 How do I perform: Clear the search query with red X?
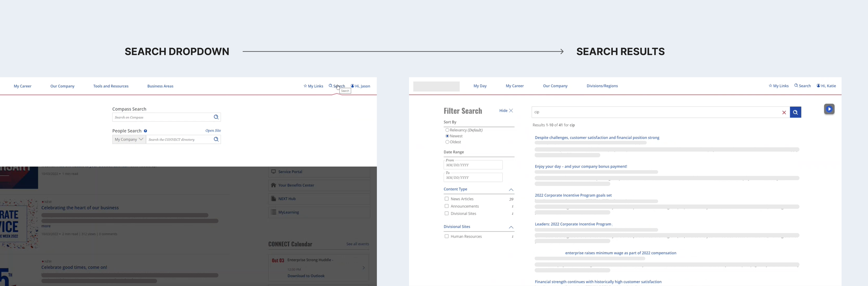coord(784,112)
